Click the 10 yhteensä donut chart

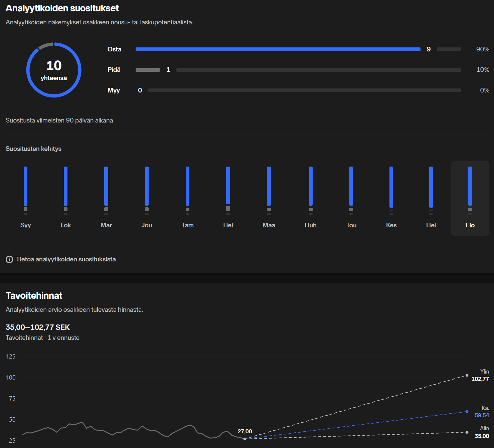[x=54, y=70]
